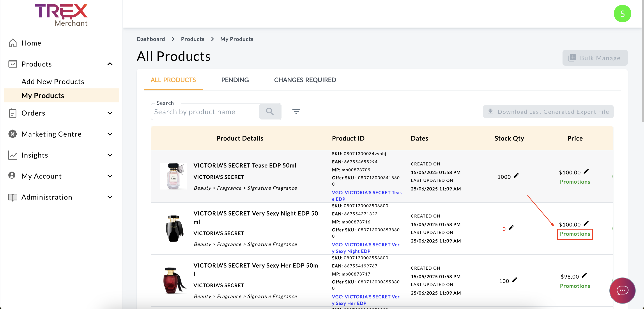Image resolution: width=644 pixels, height=309 pixels.
Task: Open the filter list icon
Action: point(296,111)
